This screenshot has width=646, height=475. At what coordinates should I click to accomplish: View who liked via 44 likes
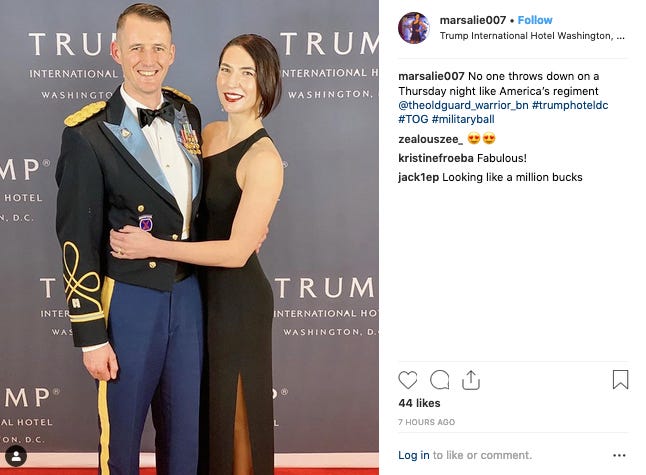(x=419, y=403)
